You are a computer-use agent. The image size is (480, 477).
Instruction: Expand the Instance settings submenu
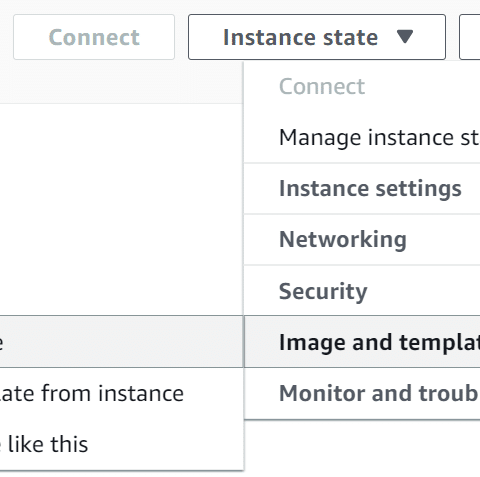pyautogui.click(x=362, y=189)
